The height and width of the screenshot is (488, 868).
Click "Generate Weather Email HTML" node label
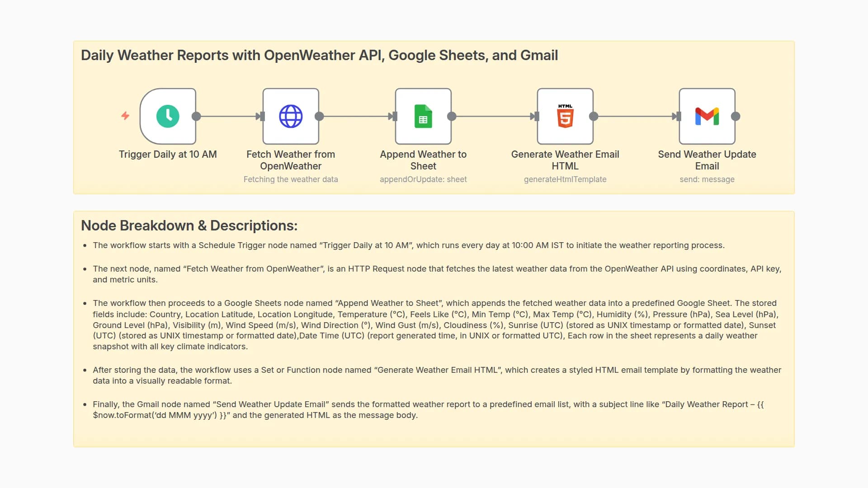point(565,160)
